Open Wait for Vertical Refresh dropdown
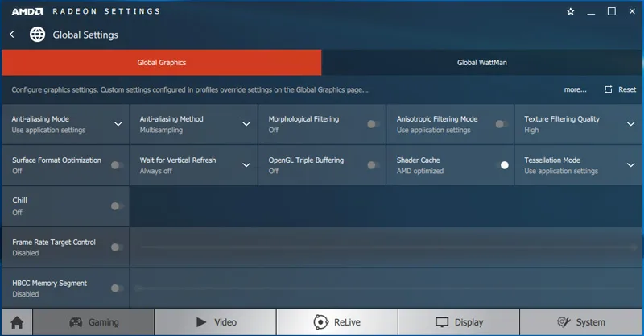Viewport: 644px width, 336px height. pyautogui.click(x=246, y=165)
